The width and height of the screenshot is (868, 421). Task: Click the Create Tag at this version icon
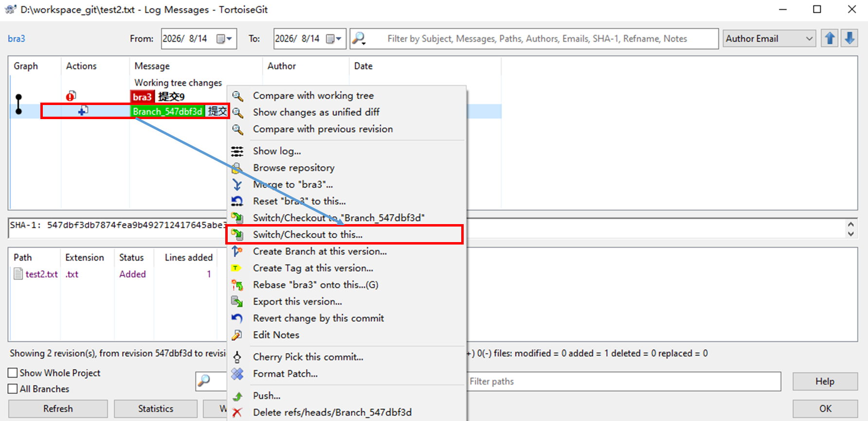point(236,268)
